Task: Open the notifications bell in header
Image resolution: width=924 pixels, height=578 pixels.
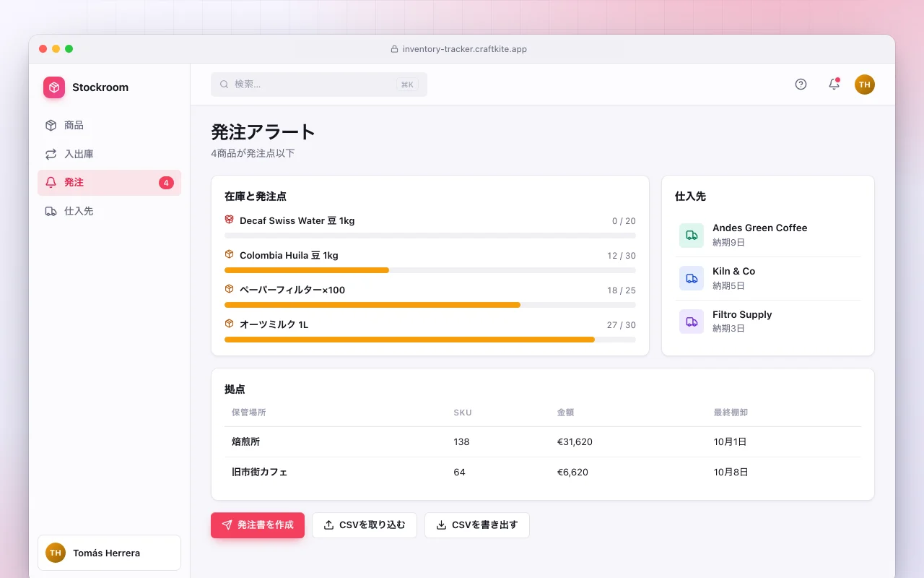Action: click(834, 85)
